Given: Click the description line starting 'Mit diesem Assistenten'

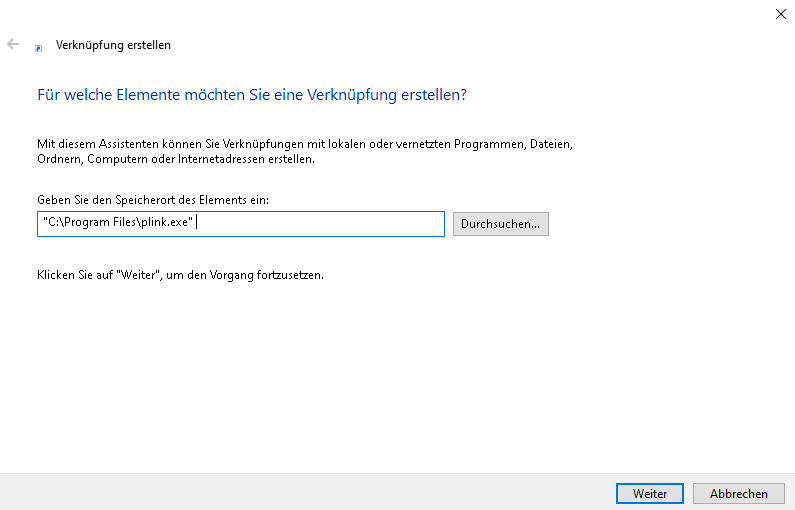Looking at the screenshot, I should [x=304, y=144].
